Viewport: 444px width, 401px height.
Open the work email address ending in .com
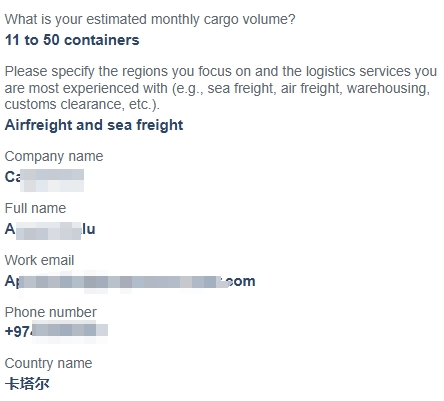(x=130, y=281)
